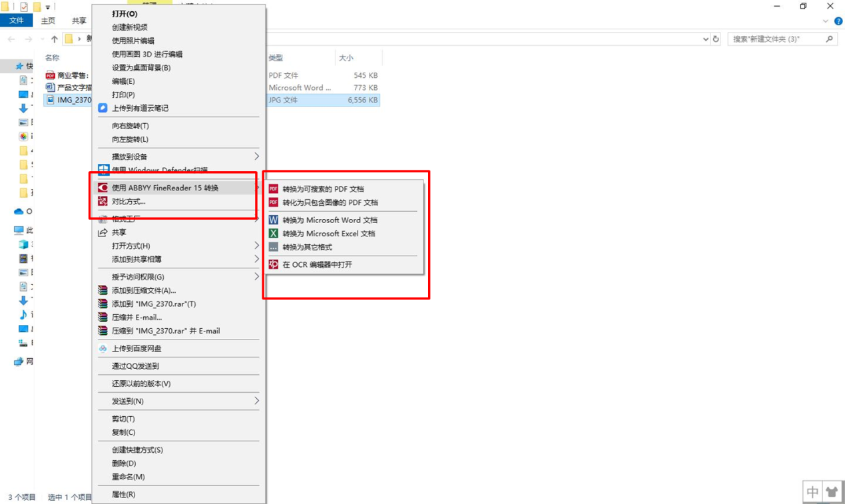Click the WinRAR icon beside 添加到 "IMG_2370.rar"(T)
Image resolution: width=845 pixels, height=504 pixels.
(103, 304)
